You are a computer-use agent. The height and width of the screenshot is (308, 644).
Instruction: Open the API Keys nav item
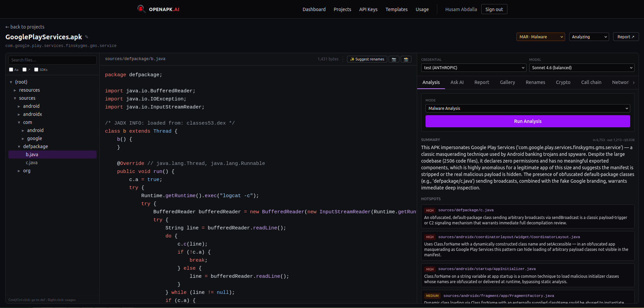(368, 9)
